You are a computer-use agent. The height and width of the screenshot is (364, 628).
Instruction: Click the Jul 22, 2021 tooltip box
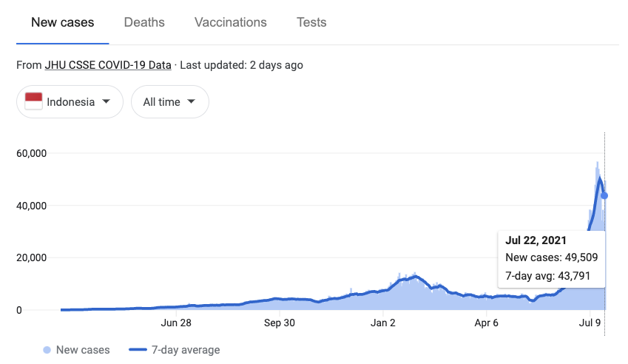click(x=552, y=259)
